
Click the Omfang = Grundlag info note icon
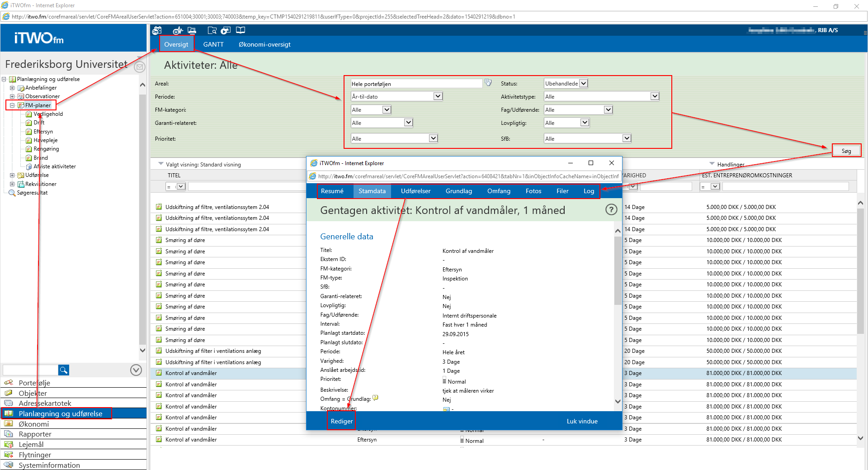(x=375, y=398)
